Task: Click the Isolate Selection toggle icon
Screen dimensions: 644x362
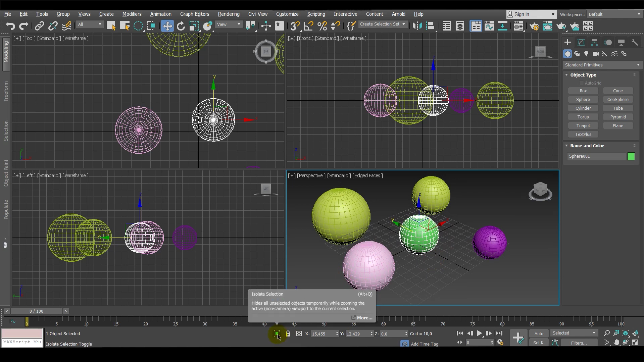Action: (x=277, y=334)
